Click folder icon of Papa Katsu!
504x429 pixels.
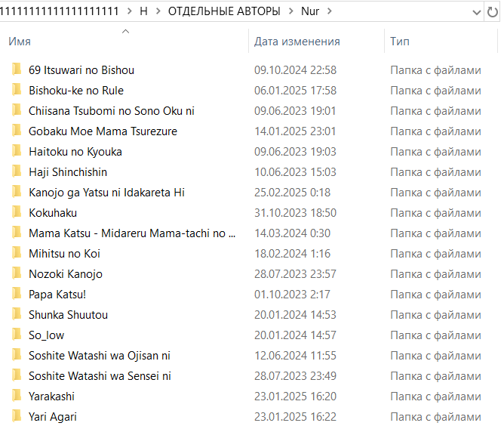pyautogui.click(x=17, y=294)
